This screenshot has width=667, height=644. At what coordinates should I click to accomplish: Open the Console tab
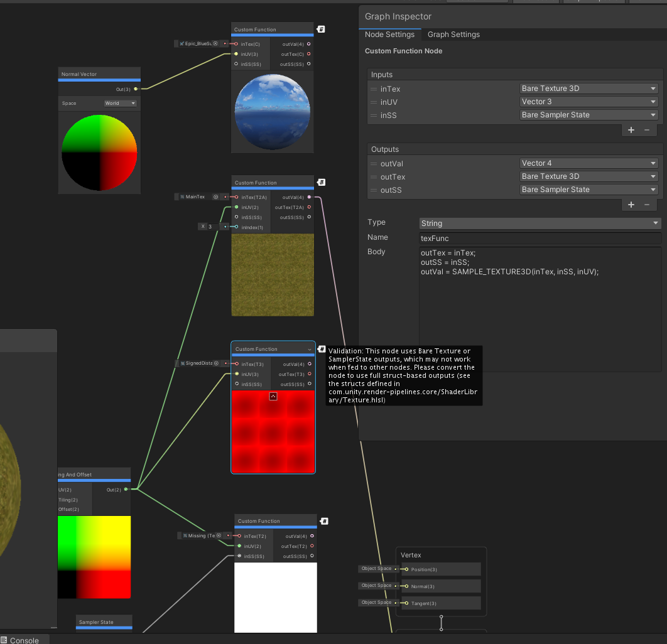click(x=24, y=640)
